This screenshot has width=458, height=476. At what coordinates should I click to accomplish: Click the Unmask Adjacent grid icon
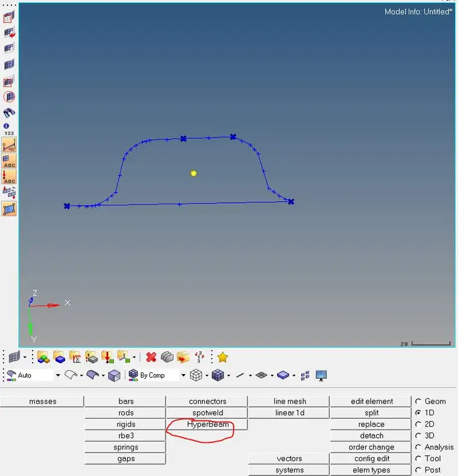pyautogui.click(x=9, y=49)
